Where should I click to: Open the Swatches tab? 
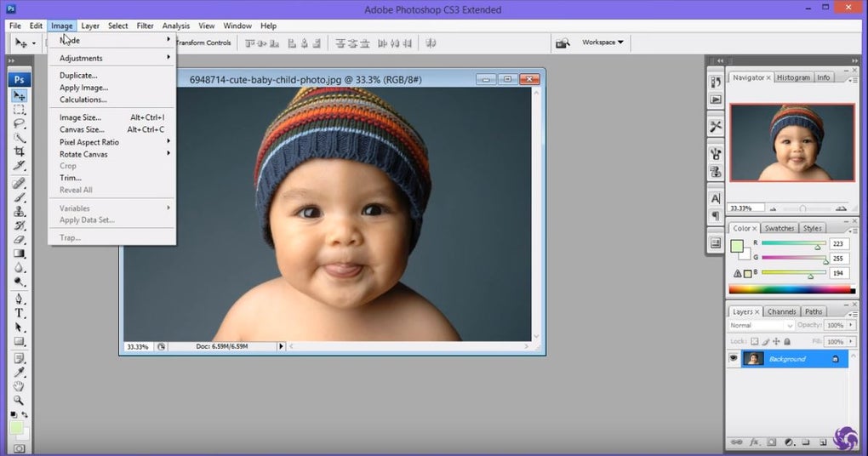(x=779, y=228)
